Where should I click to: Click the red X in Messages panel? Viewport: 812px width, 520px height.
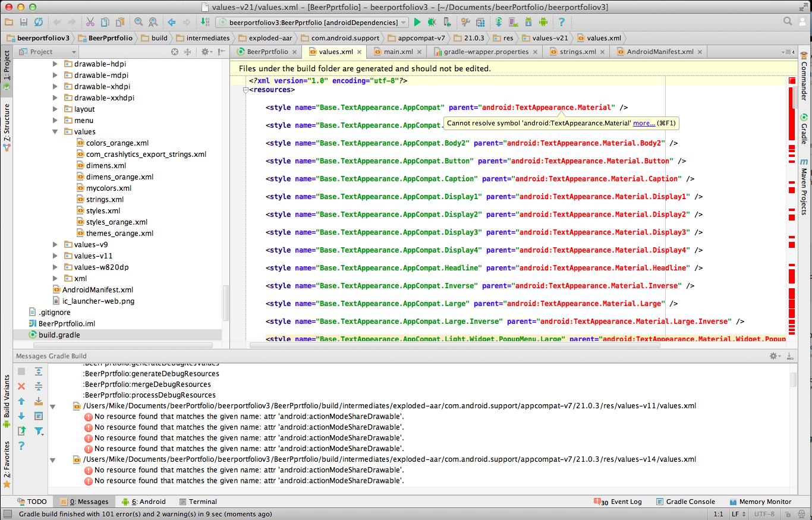(x=21, y=386)
